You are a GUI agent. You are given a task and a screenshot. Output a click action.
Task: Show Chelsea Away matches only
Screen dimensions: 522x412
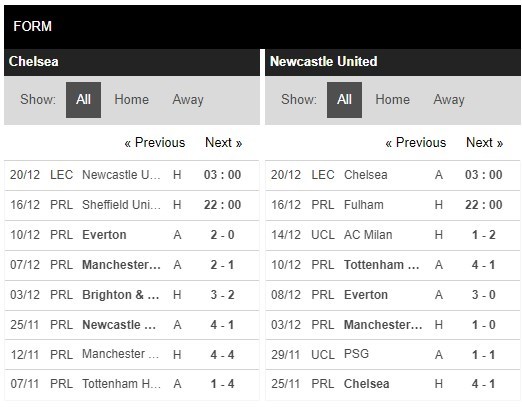click(x=188, y=100)
